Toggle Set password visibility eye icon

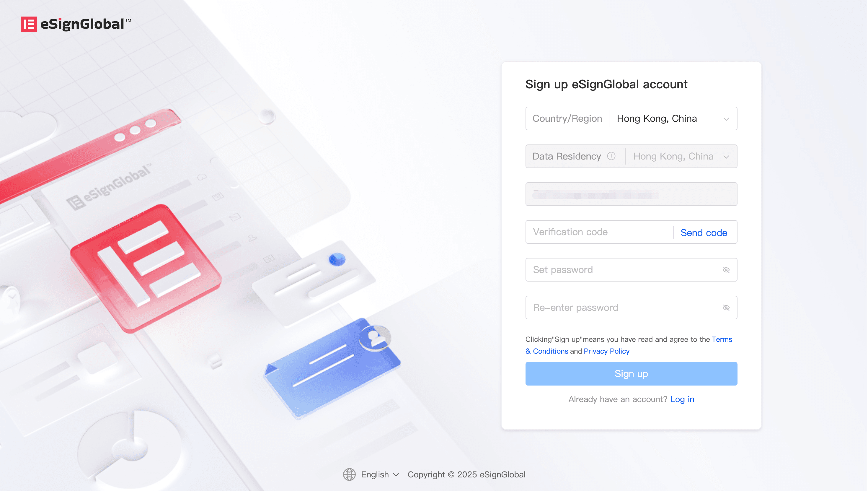pos(726,270)
